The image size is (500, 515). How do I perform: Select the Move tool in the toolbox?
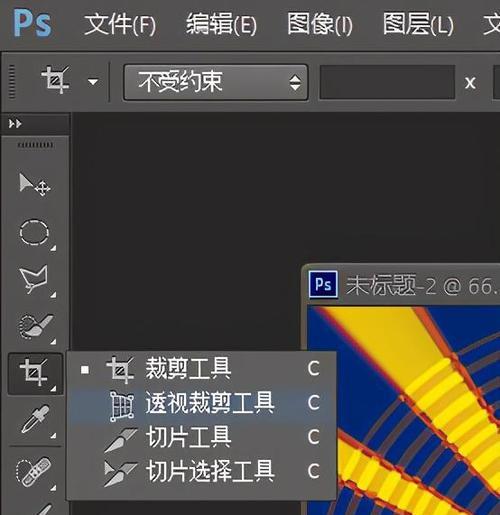(x=35, y=184)
